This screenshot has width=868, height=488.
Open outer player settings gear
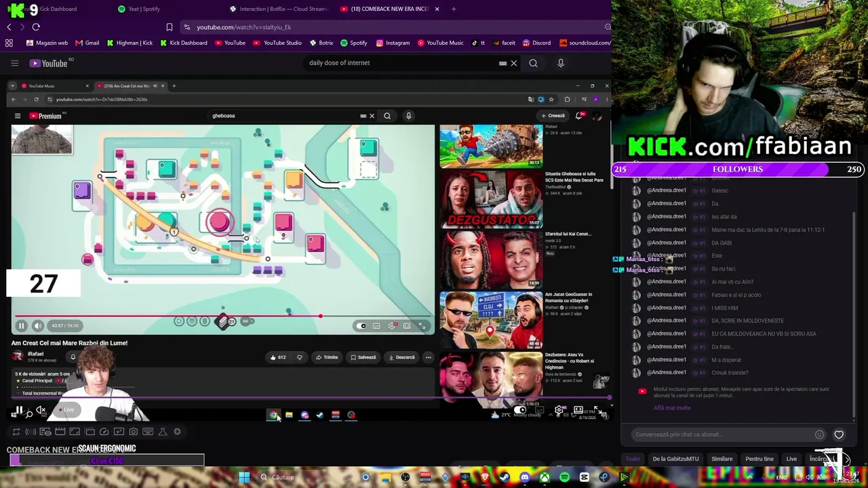[x=559, y=410]
